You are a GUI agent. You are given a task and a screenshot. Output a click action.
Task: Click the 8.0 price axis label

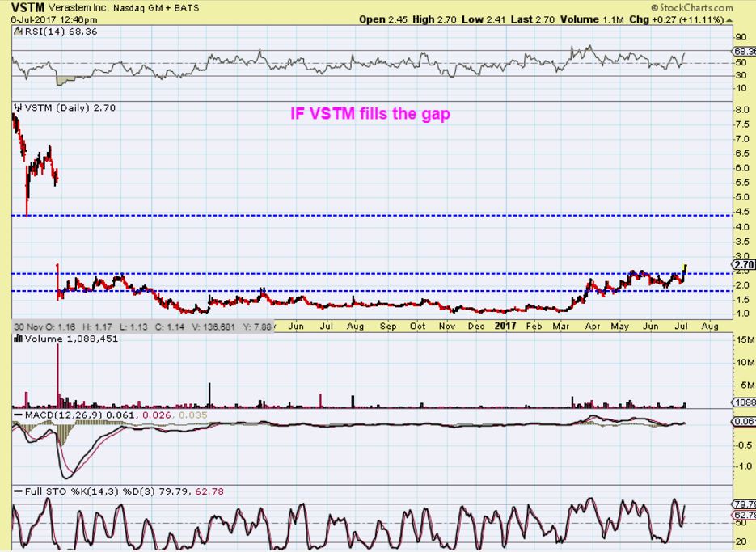(x=742, y=110)
